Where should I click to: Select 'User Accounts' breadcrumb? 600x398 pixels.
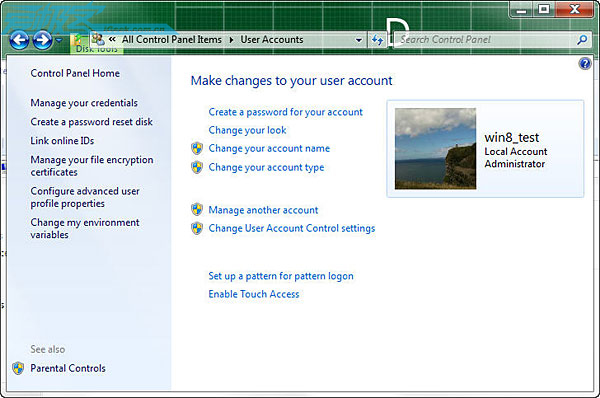pyautogui.click(x=272, y=40)
